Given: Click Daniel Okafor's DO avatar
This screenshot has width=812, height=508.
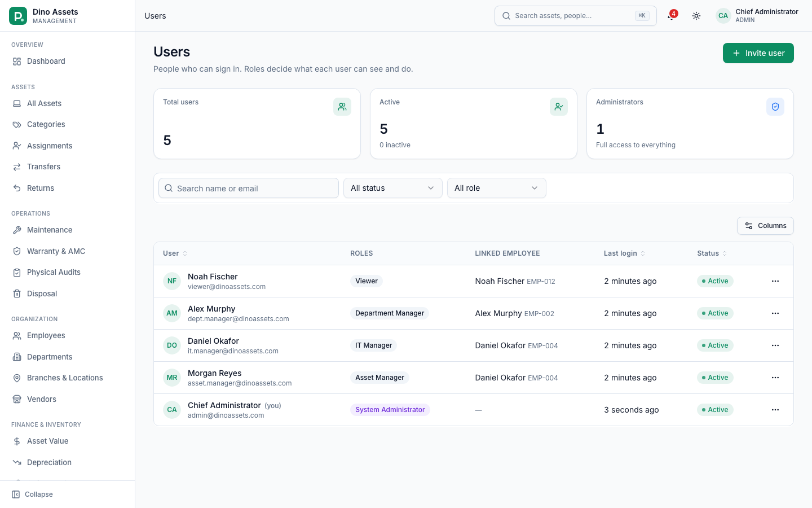Looking at the screenshot, I should point(172,345).
